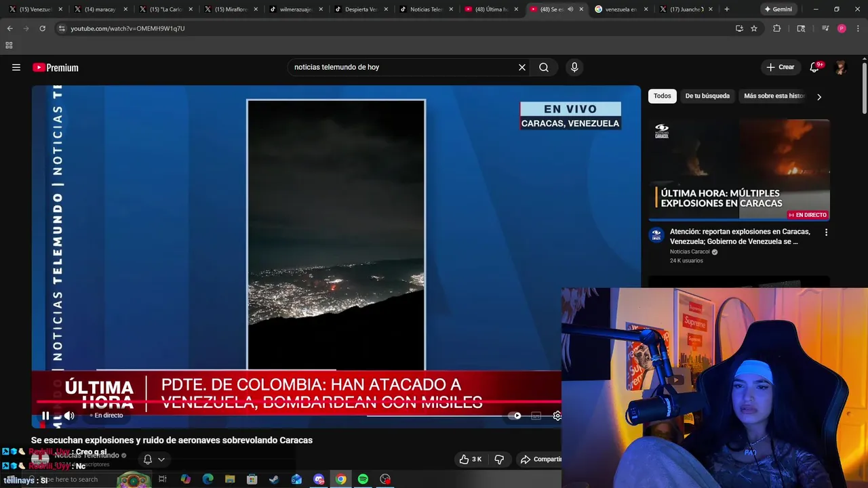This screenshot has height=488, width=868.
Task: Select Más sobre esta historia chip
Action: point(774,96)
